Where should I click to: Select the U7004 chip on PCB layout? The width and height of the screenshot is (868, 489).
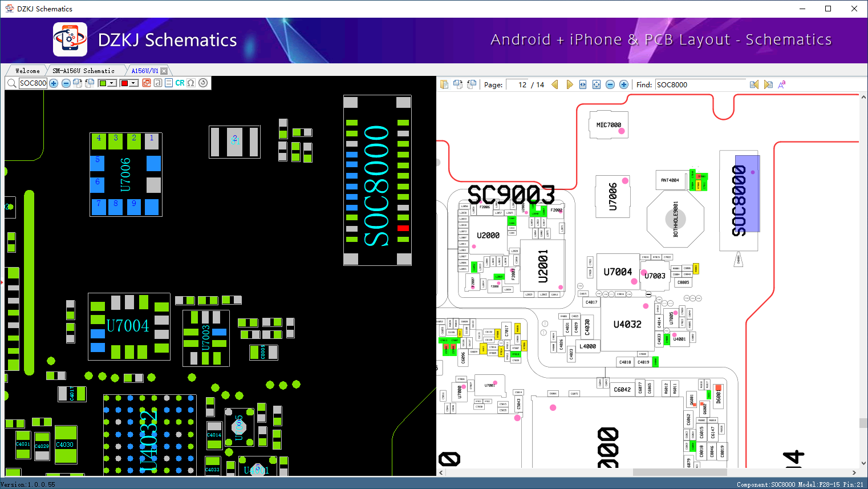[129, 326]
